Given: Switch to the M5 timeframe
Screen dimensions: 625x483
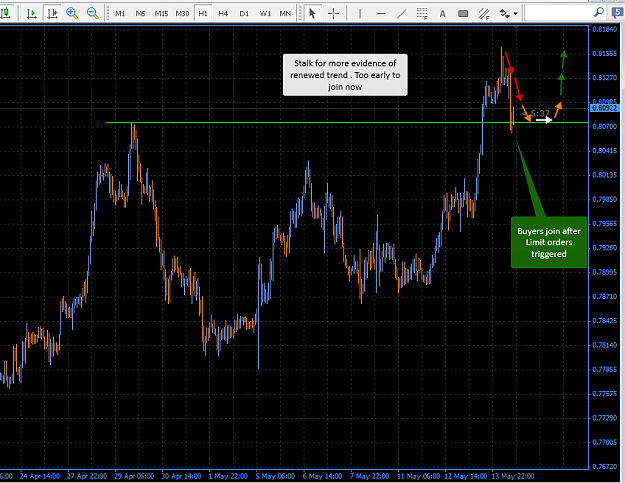Looking at the screenshot, I should coord(140,14).
